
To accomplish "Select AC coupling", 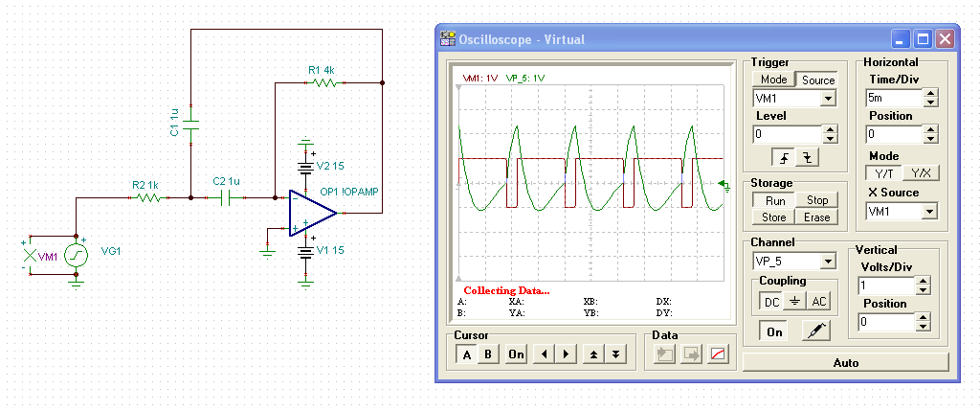I will coord(818,302).
